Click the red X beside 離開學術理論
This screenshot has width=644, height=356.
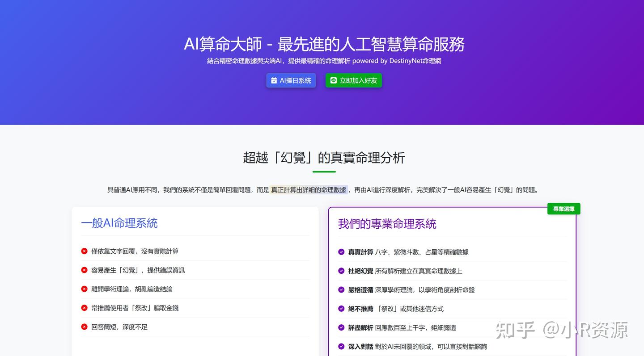(x=84, y=289)
